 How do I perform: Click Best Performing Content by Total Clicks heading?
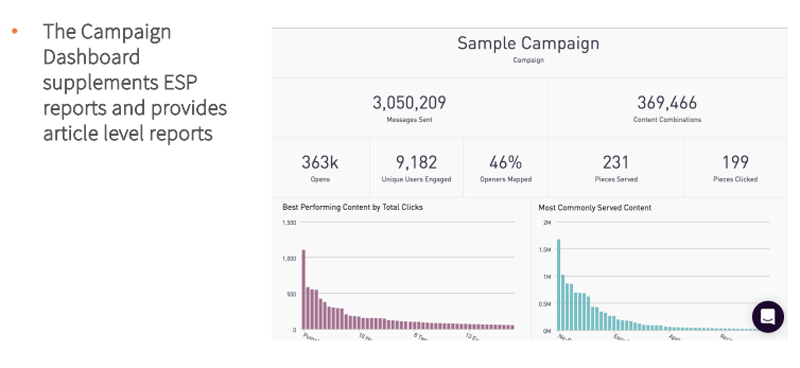(353, 207)
